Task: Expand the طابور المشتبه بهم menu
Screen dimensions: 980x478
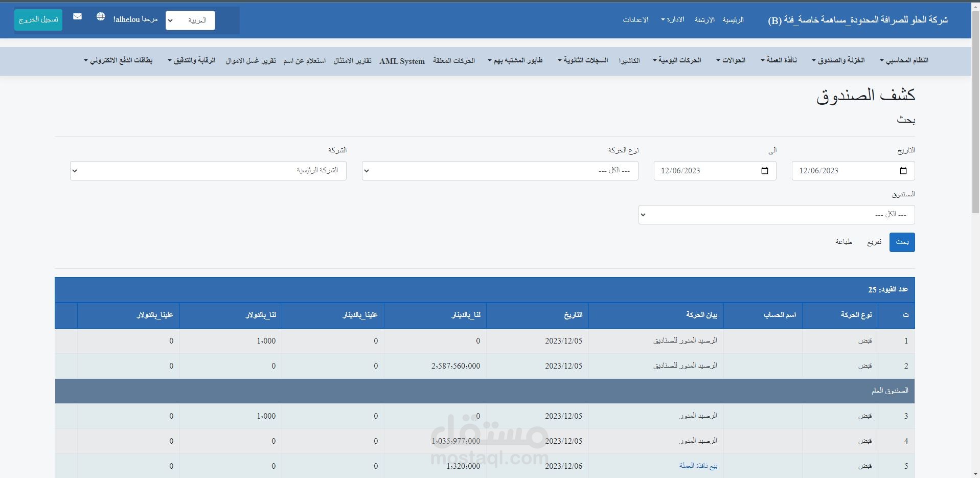Action: click(x=515, y=60)
